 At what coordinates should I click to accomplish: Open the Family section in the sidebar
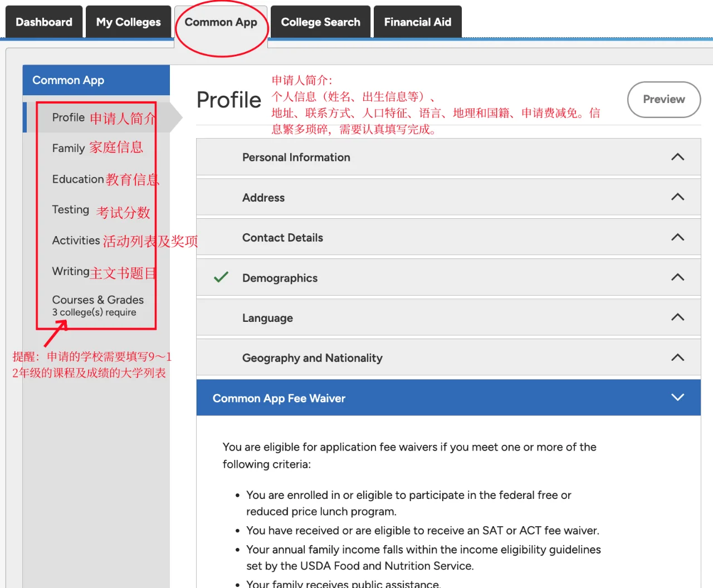[68, 148]
